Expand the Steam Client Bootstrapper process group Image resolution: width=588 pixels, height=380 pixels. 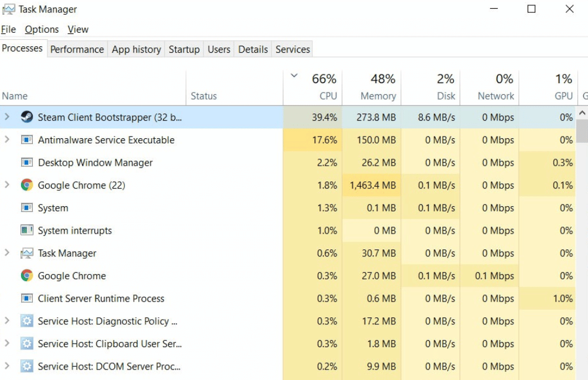tap(7, 117)
